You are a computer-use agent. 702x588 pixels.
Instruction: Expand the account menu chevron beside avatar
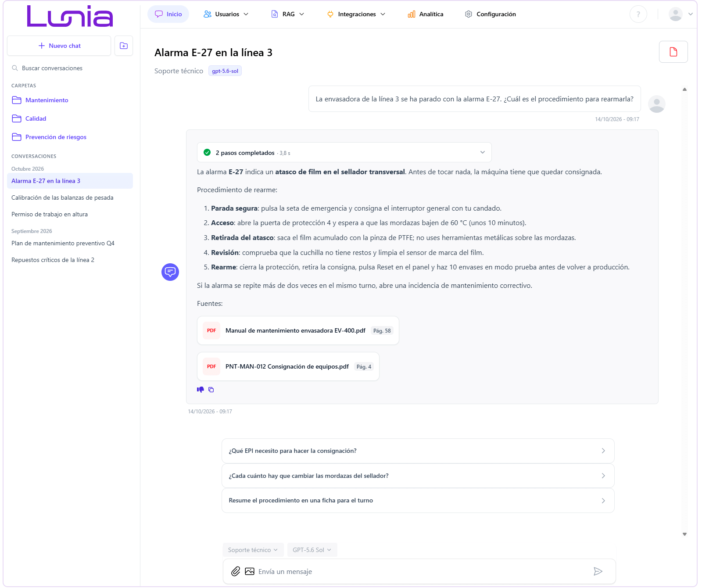pos(691,14)
